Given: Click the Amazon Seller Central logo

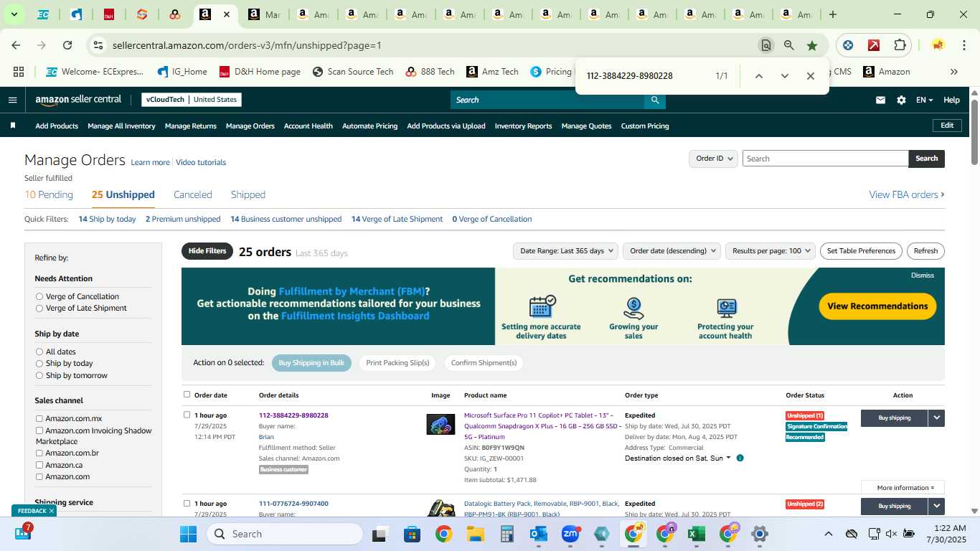Looking at the screenshot, I should click(78, 100).
